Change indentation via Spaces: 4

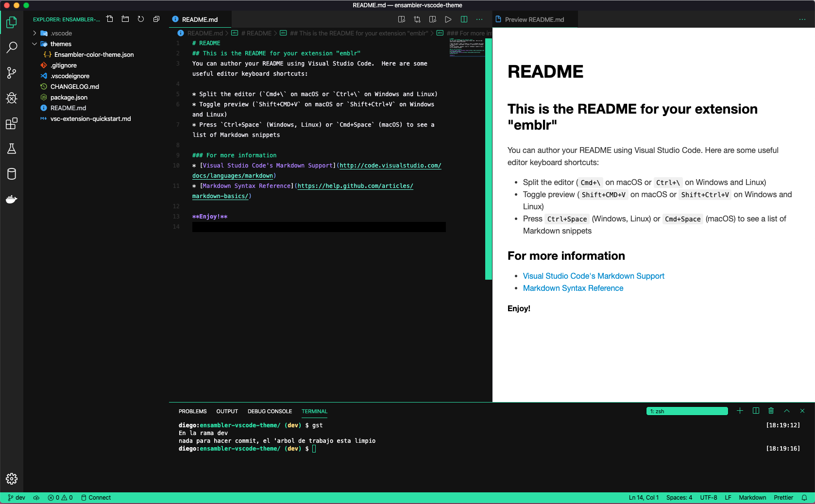coord(679,498)
